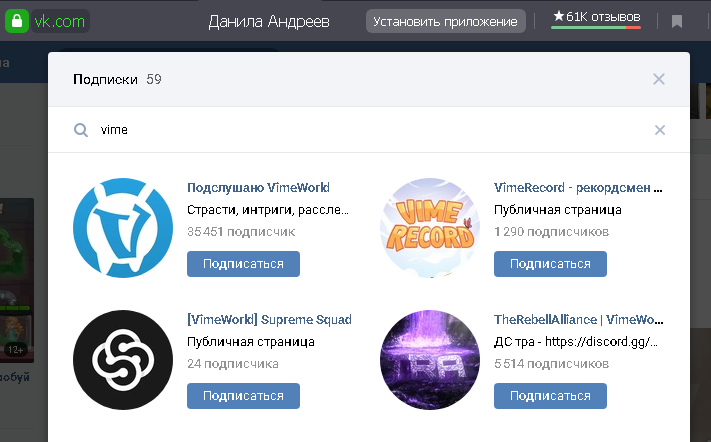Click the Данила Андреев page title
The width and height of the screenshot is (711, 442).
coord(269,21)
